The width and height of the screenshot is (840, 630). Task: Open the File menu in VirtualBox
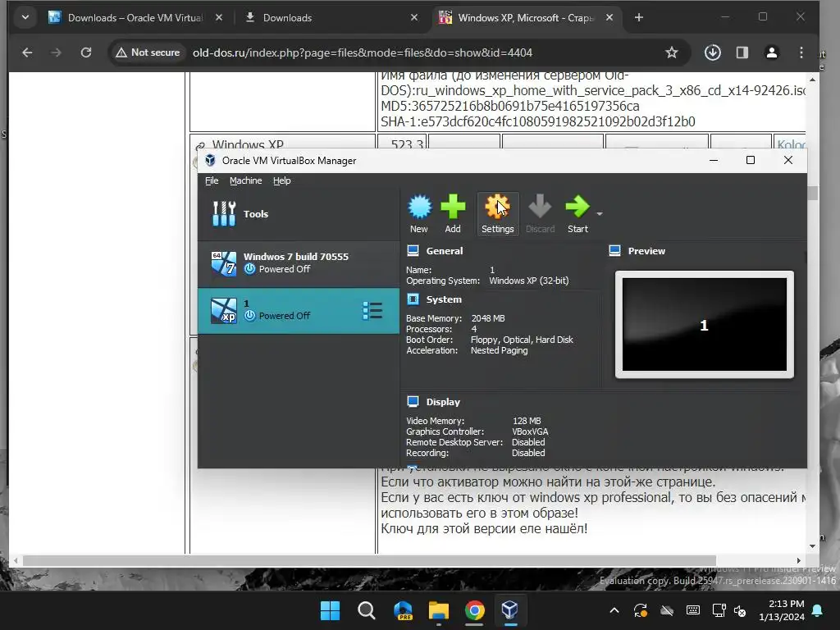(x=212, y=180)
